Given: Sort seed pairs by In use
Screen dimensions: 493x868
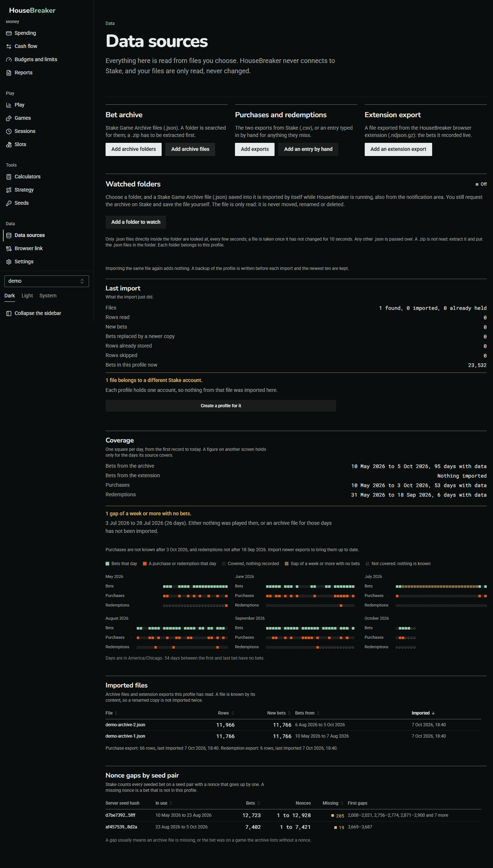Looking at the screenshot, I should click(x=164, y=803).
